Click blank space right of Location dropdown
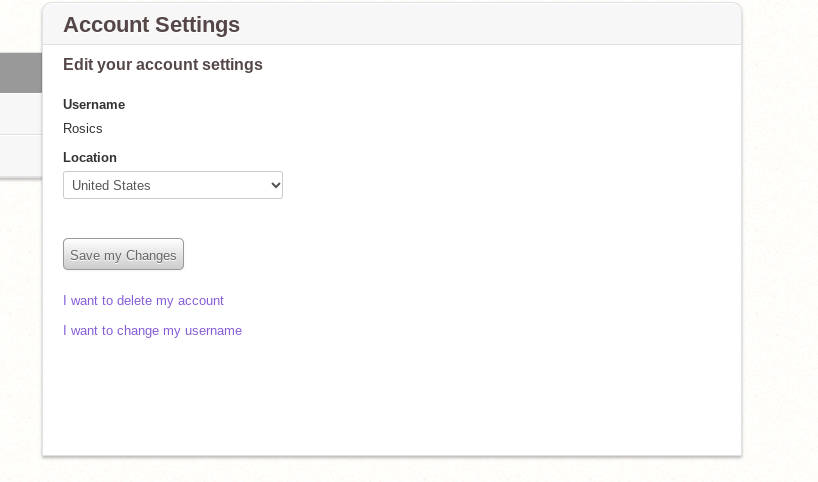818x482 pixels. click(x=500, y=185)
